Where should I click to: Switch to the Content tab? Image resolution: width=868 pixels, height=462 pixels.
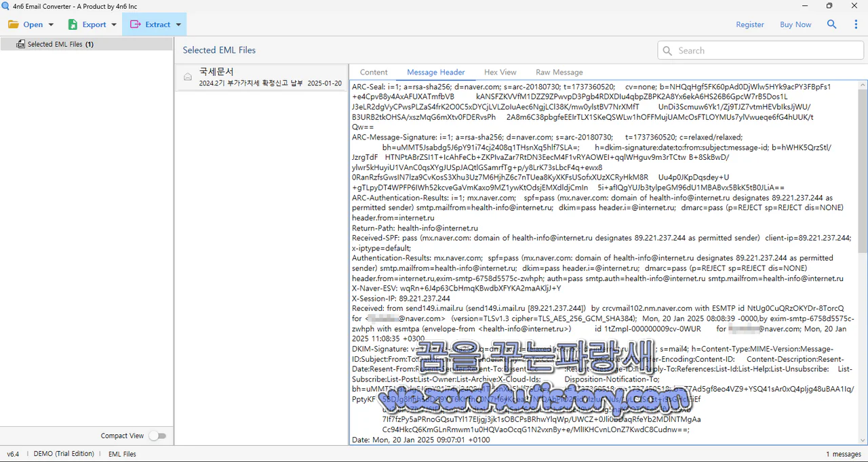click(374, 72)
